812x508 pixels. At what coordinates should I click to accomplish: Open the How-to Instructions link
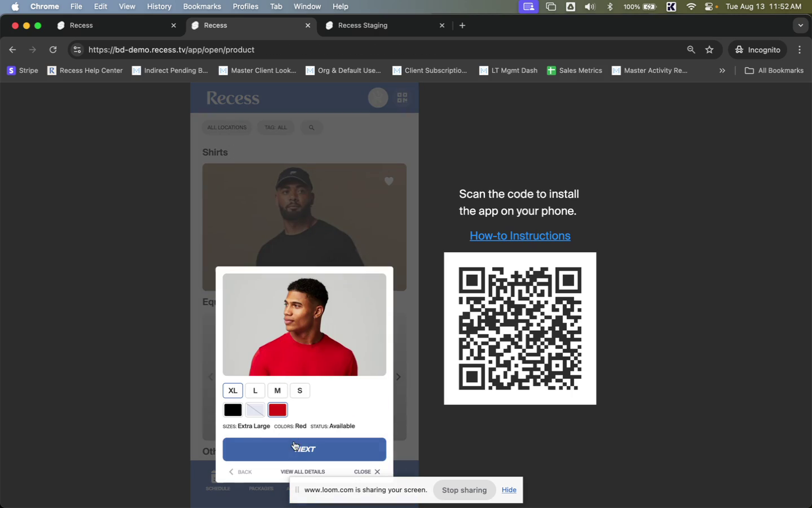click(520, 236)
